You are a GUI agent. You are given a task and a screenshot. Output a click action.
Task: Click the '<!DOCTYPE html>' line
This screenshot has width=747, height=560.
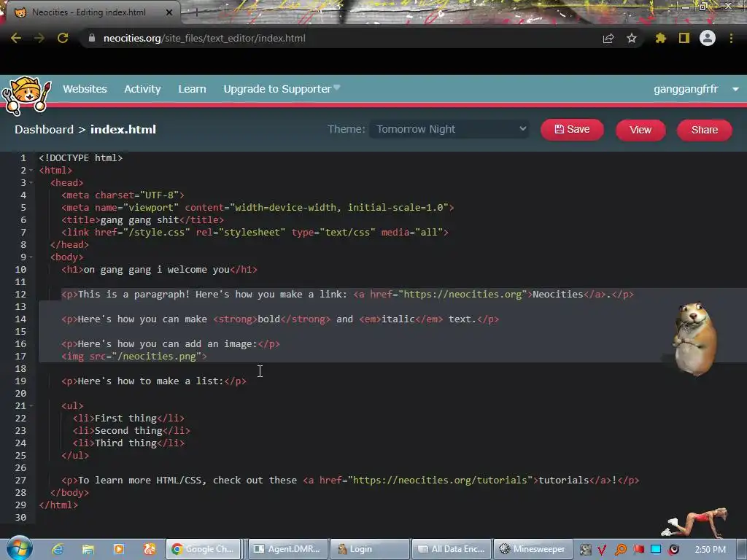point(81,157)
